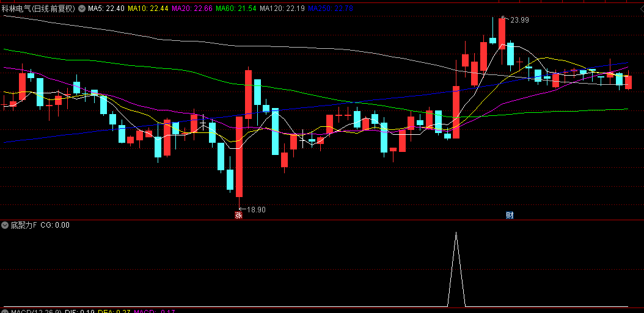Click the 底聚力F indicator name
Image resolution: width=644 pixels, height=313 pixels.
[23, 225]
